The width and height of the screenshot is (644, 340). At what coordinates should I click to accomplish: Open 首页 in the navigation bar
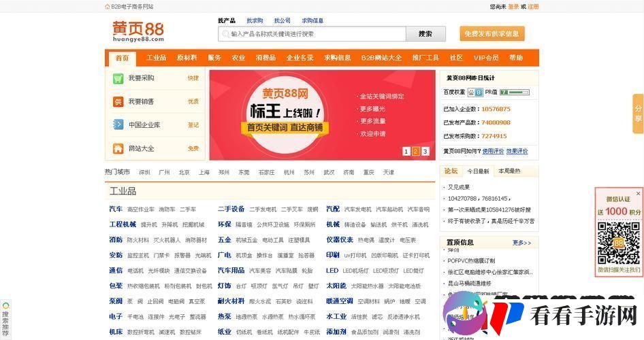coord(122,58)
